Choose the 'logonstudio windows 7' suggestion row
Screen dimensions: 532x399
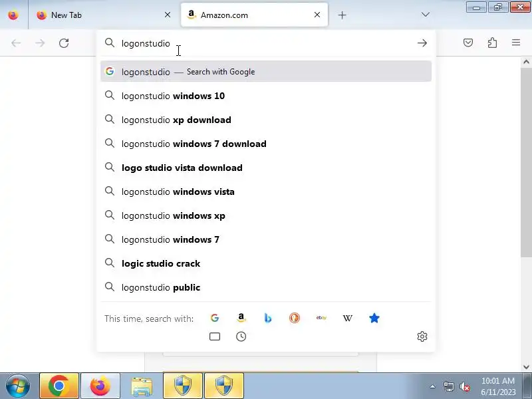point(266,239)
